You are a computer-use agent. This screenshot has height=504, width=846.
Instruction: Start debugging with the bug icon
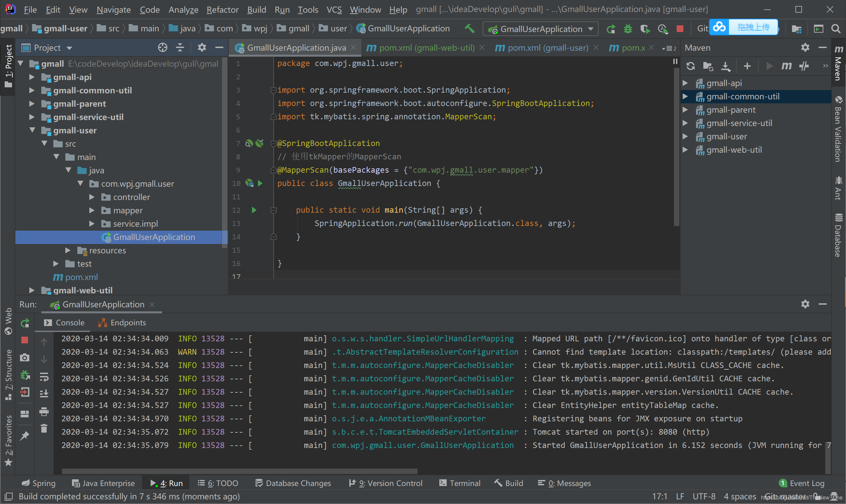tap(628, 29)
